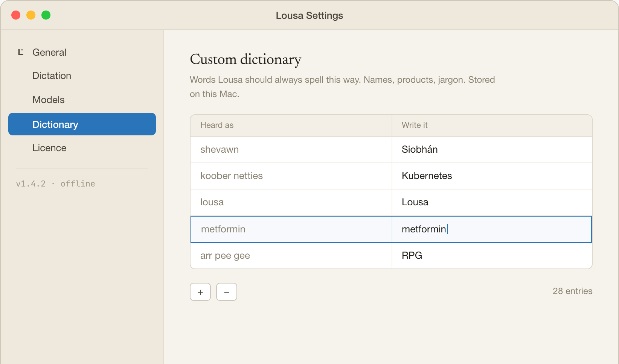619x364 pixels.
Task: Click into the 'metformin' write-it input field
Action: point(492,229)
